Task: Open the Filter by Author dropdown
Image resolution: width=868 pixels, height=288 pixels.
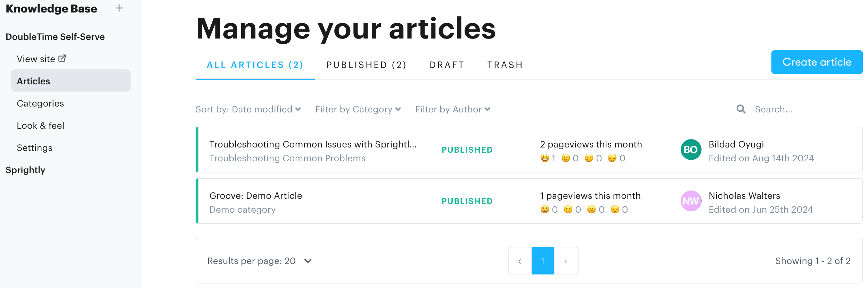Action: (452, 109)
